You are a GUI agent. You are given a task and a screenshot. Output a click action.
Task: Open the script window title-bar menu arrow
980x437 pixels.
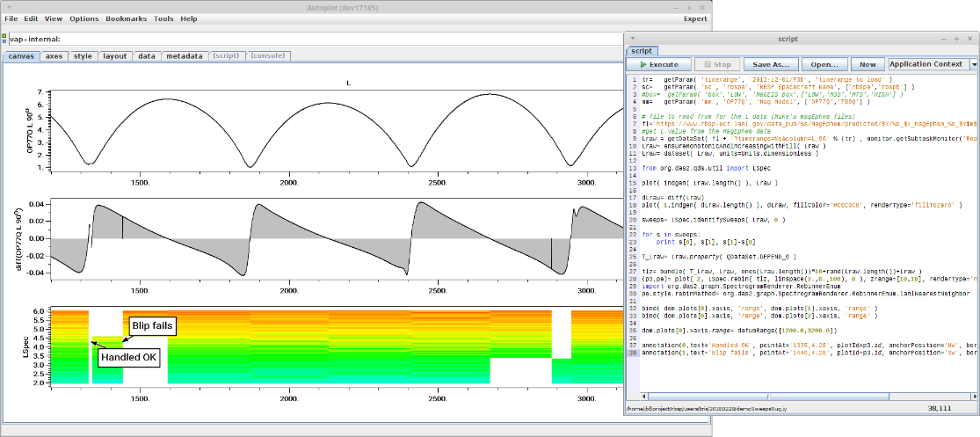(632, 40)
